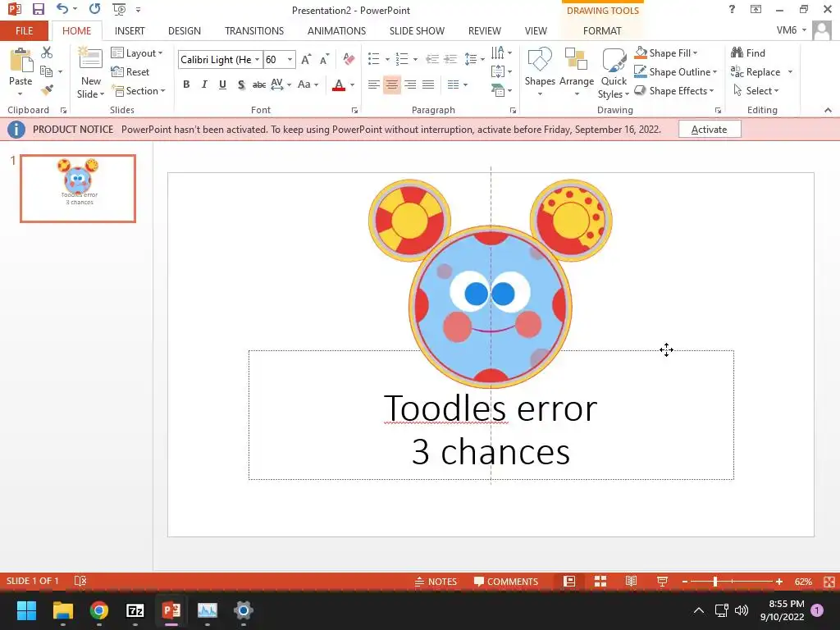Click zoom in plus button

pyautogui.click(x=779, y=582)
